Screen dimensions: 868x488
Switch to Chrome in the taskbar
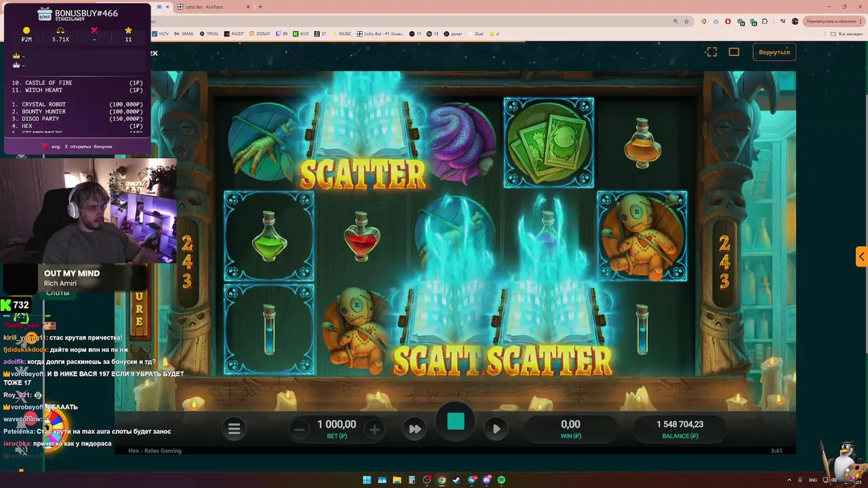tap(441, 480)
